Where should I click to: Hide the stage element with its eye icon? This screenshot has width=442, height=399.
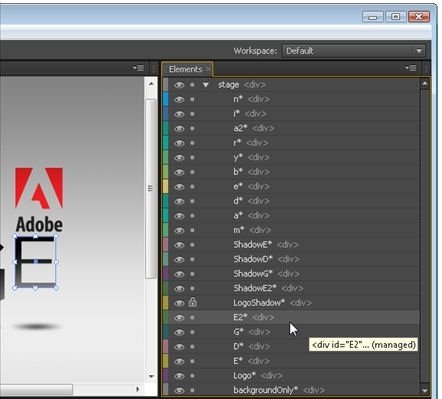point(179,85)
